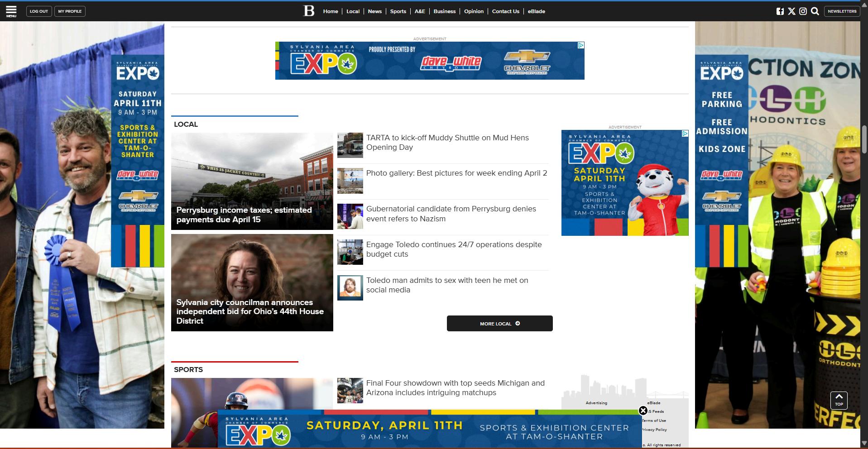Close the bottom Expo banner ad

tap(643, 411)
